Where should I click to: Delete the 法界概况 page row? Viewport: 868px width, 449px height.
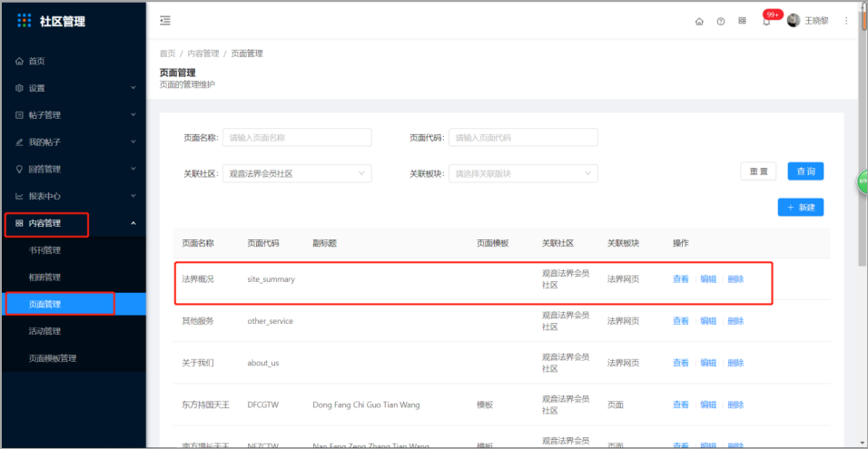tap(735, 279)
